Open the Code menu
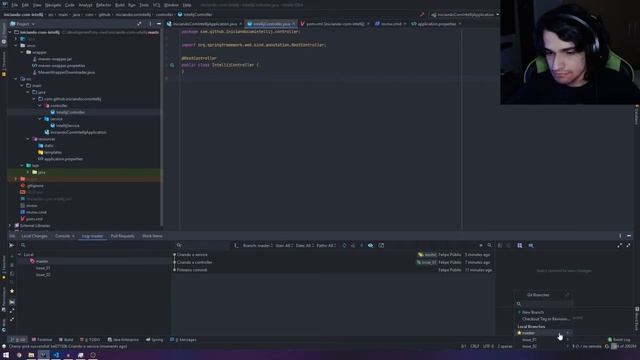The image size is (640, 360). [69, 5]
